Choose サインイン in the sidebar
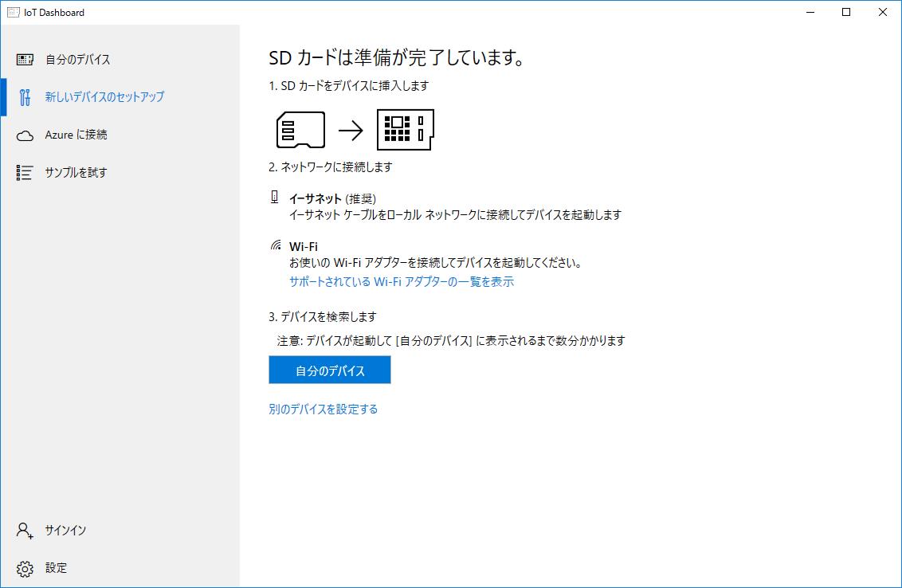This screenshot has width=902, height=588. [120, 531]
